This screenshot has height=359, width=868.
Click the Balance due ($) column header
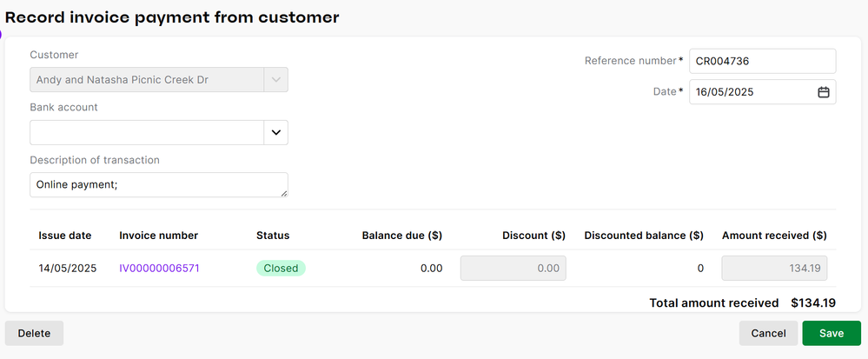(x=401, y=236)
